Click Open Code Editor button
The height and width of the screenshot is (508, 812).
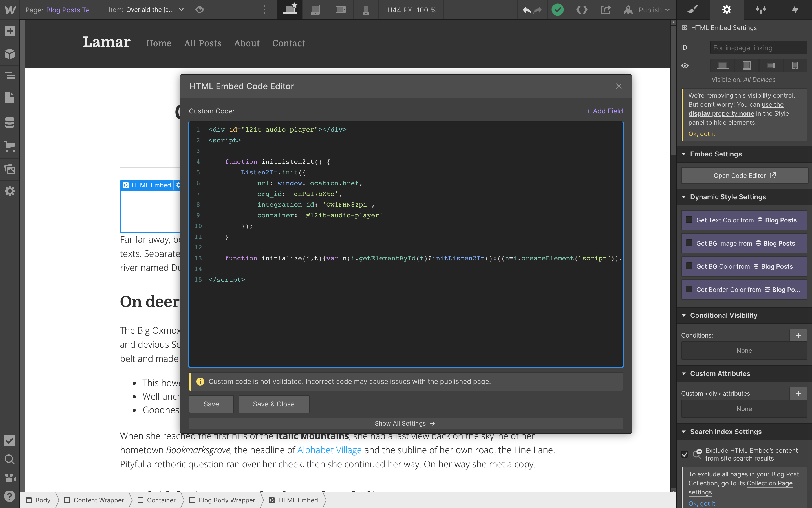point(745,175)
